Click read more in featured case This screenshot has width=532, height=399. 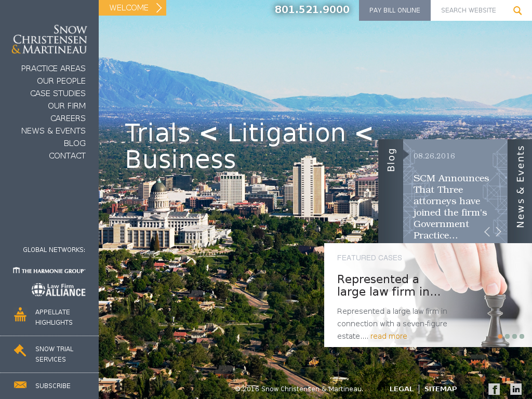(389, 336)
